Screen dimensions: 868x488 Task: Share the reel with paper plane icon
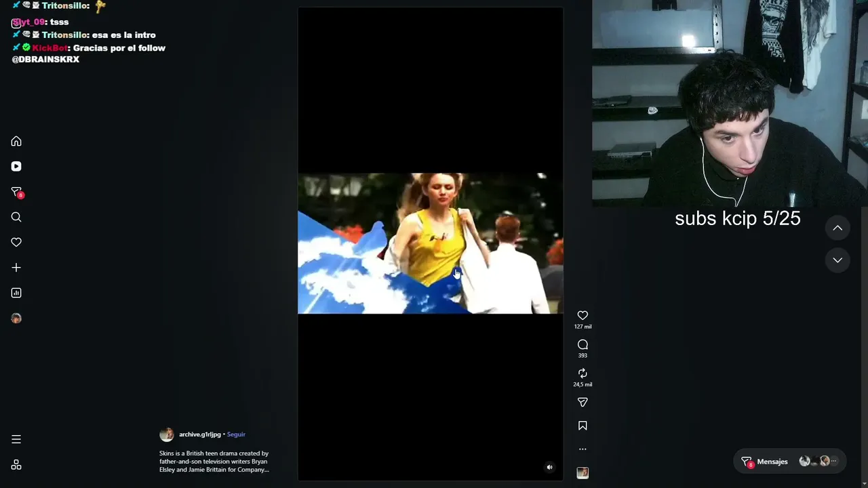click(x=583, y=402)
